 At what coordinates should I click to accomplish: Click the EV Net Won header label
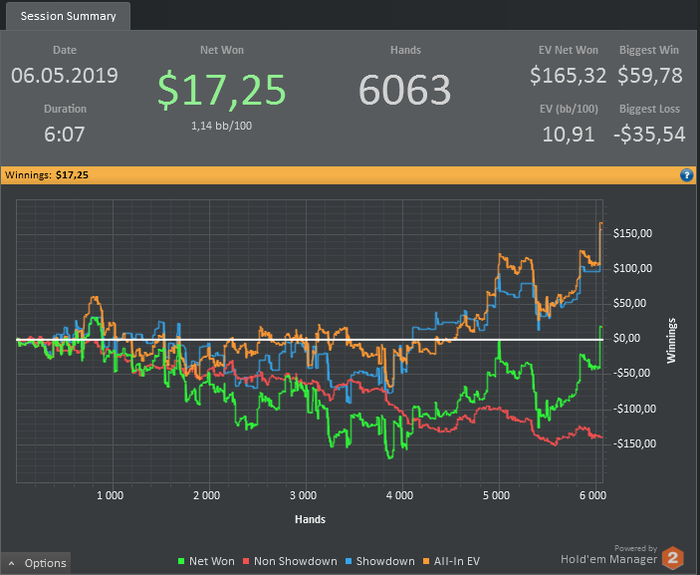[568, 50]
